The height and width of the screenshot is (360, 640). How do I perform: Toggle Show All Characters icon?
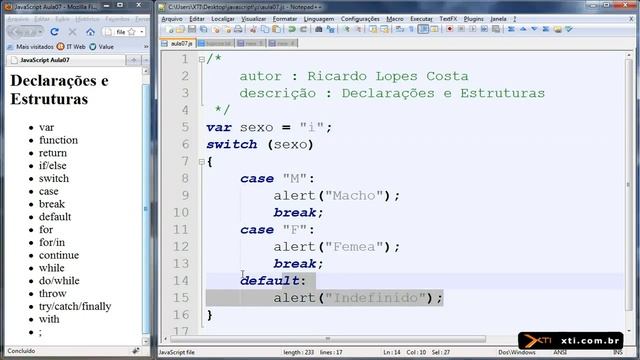411,29
